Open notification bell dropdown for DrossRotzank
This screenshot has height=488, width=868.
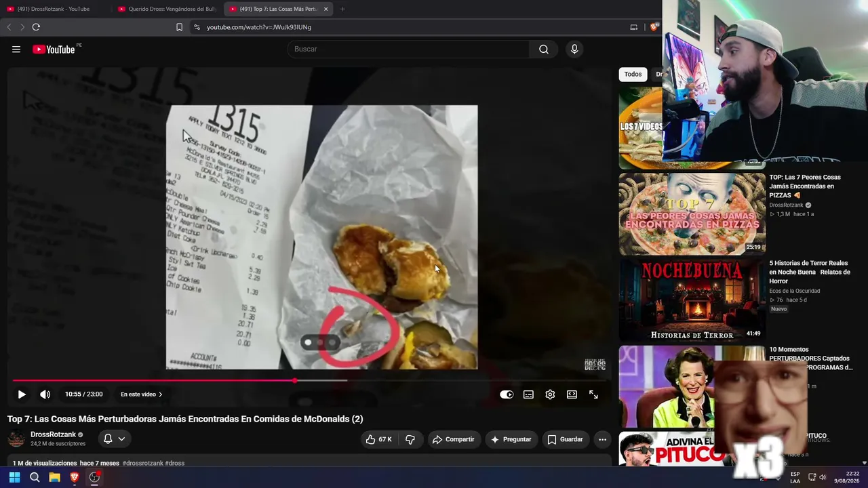tap(114, 439)
